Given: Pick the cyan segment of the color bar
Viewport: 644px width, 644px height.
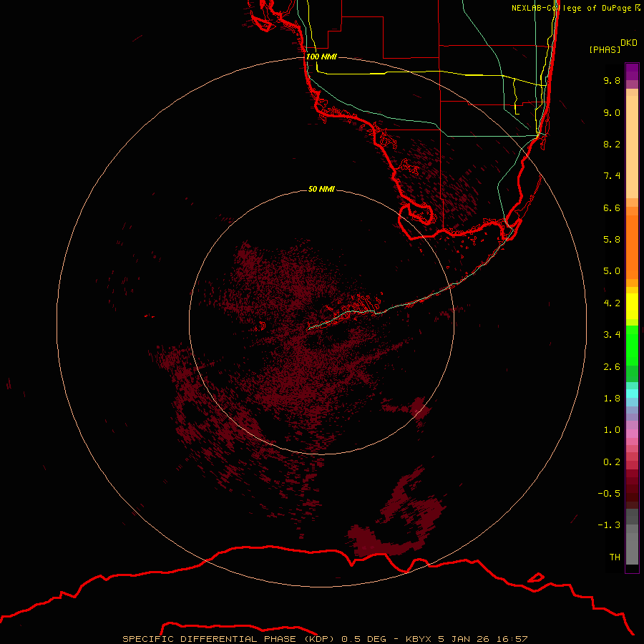Looking at the screenshot, I should [x=632, y=394].
